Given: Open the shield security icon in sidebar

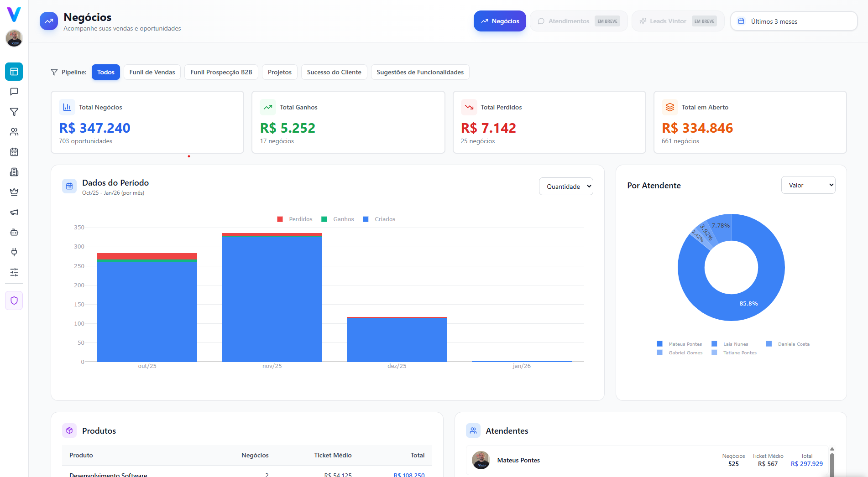Looking at the screenshot, I should [x=14, y=301].
